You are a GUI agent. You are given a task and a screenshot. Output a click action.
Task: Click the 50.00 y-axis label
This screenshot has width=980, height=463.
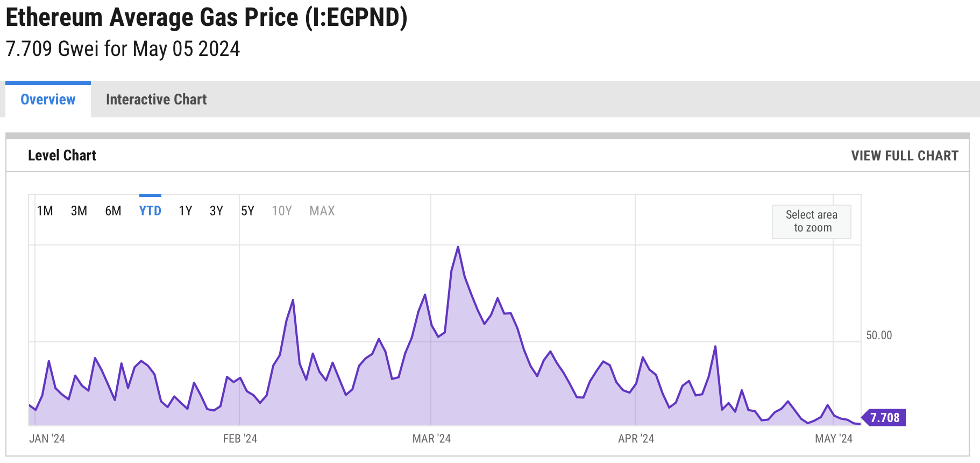click(878, 335)
